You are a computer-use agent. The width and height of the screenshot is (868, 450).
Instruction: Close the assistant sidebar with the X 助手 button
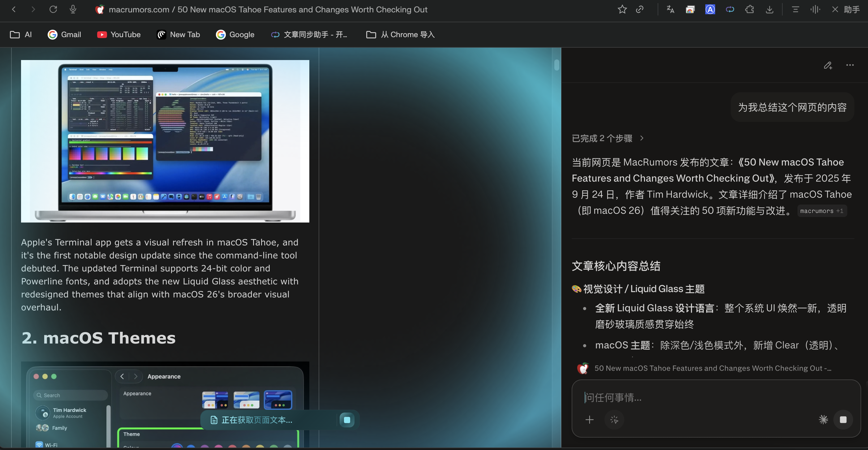(846, 9)
